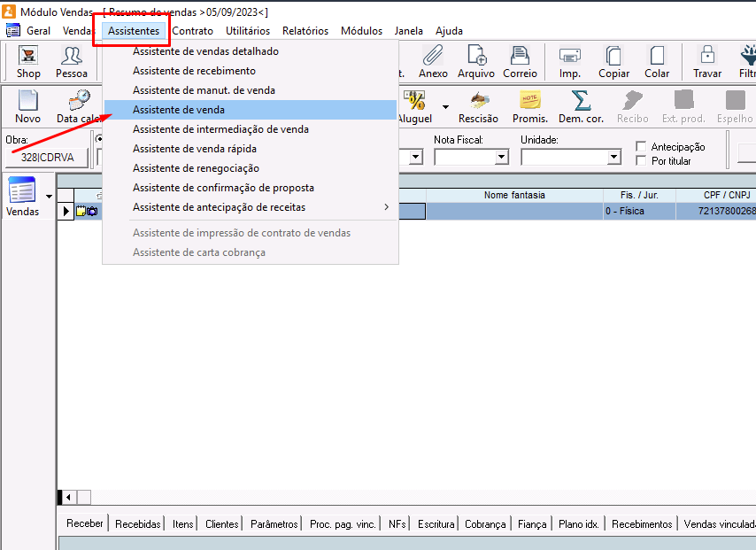Expand Assistente de antecipação de receitas submenu
Viewport: 756px width, 550px height.
386,207
